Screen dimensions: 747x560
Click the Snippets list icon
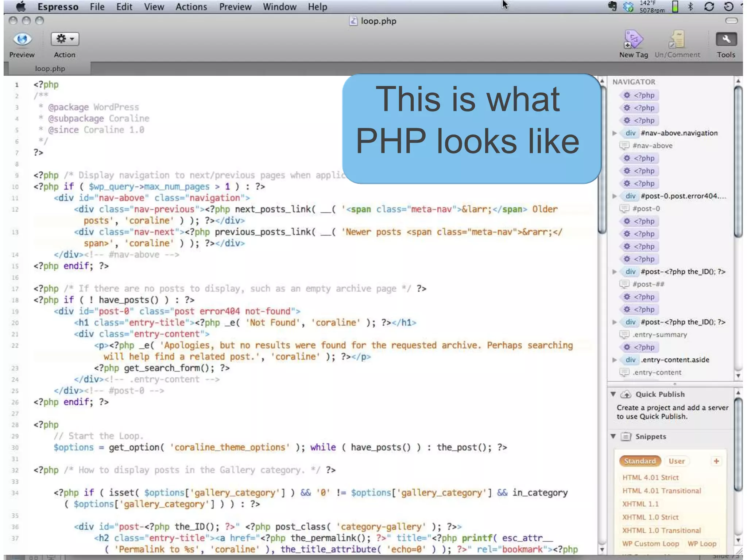(626, 437)
